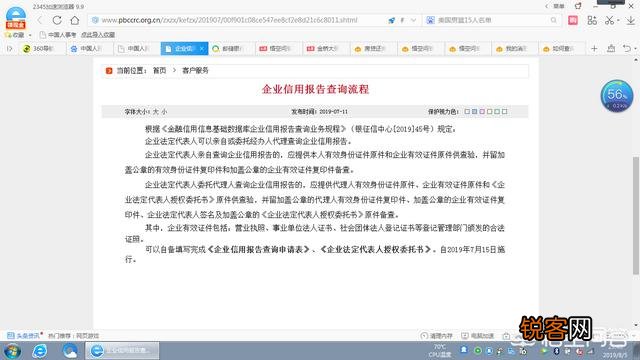The width and height of the screenshot is (640, 360).
Task: Click the shield icon in address bar
Action: tap(95, 20)
